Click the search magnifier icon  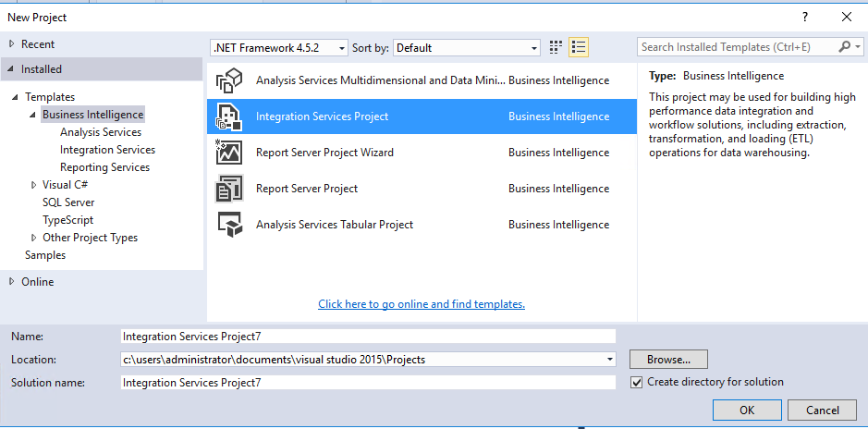pyautogui.click(x=845, y=47)
